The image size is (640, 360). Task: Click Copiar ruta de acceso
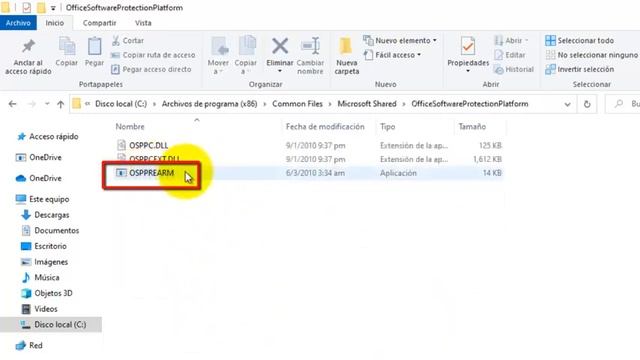(153, 55)
